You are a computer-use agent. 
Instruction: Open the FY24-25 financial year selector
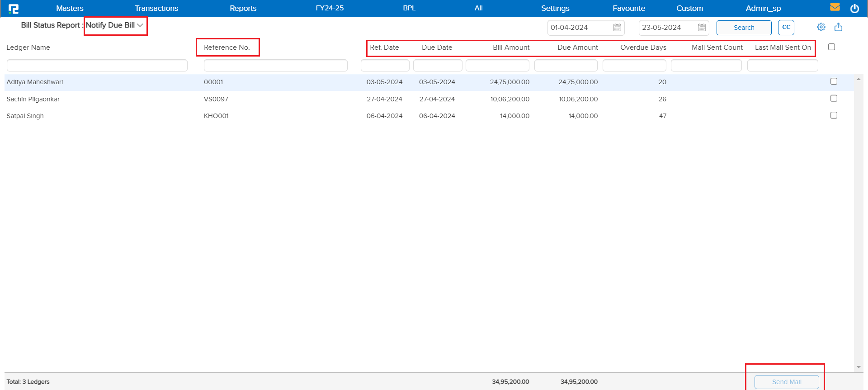coord(330,8)
